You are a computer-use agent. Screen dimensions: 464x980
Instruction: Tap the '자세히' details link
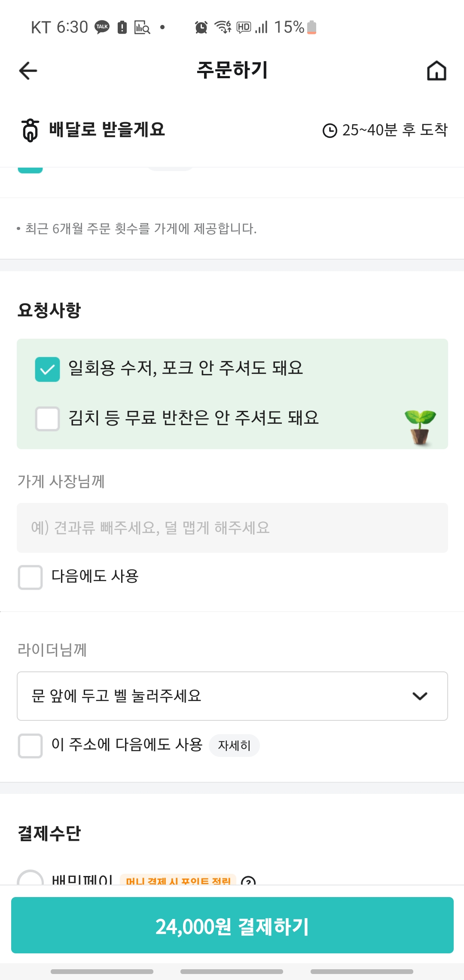tap(234, 745)
